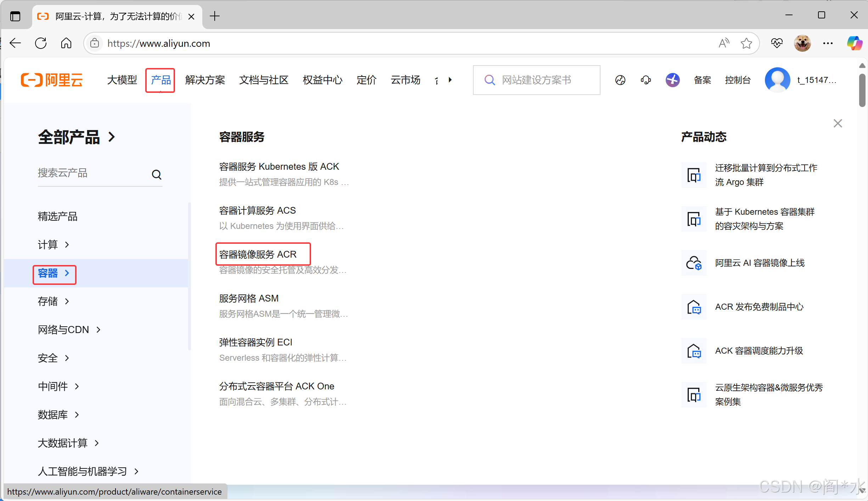This screenshot has height=501, width=868.
Task: Open 容器镜像服务 ACR link
Action: (x=258, y=254)
